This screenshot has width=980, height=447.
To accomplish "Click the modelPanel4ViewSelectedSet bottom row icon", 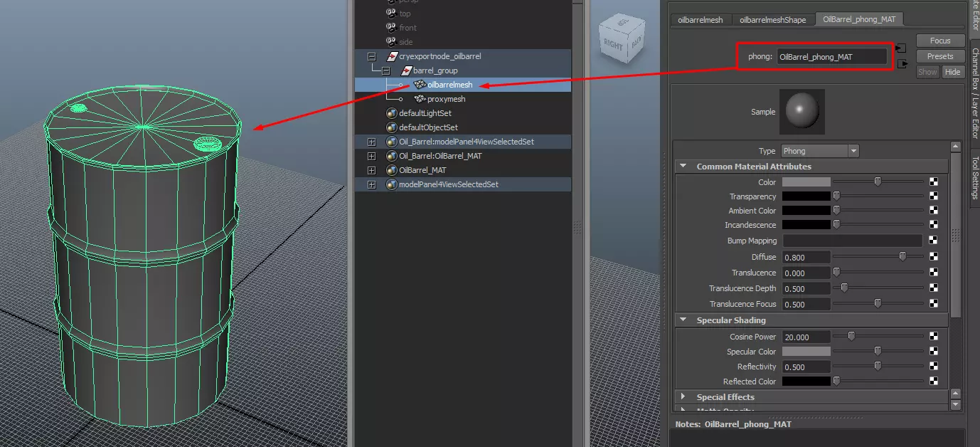I will pos(391,184).
